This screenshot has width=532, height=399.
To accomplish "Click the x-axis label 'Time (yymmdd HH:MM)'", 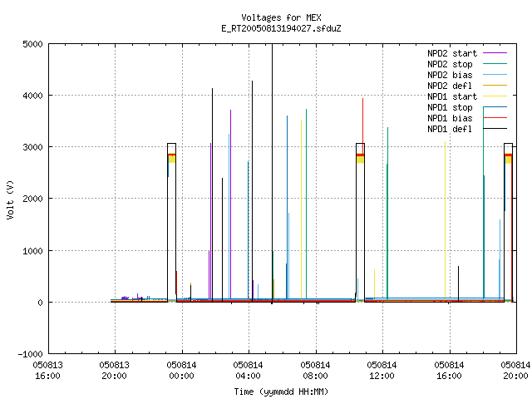I will point(281,392).
